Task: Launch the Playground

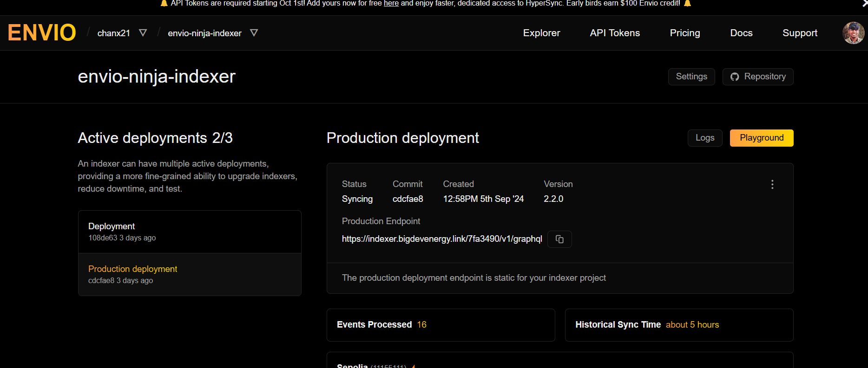Action: pos(762,138)
